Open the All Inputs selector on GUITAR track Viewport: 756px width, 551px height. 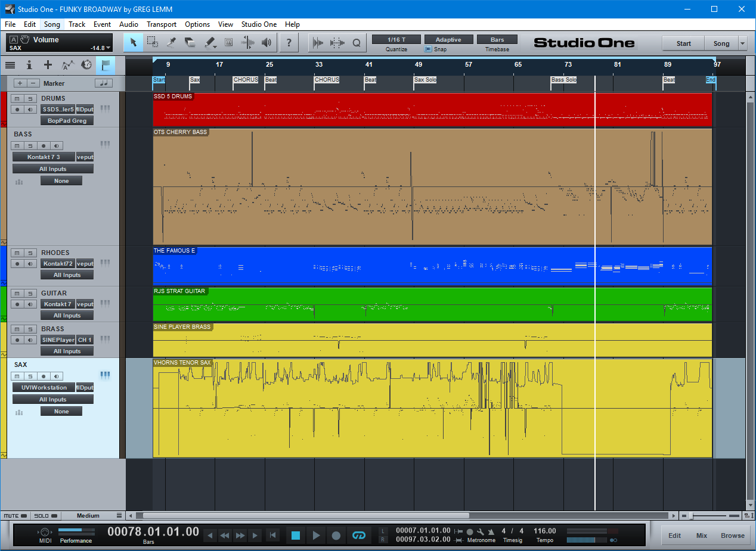pos(67,316)
